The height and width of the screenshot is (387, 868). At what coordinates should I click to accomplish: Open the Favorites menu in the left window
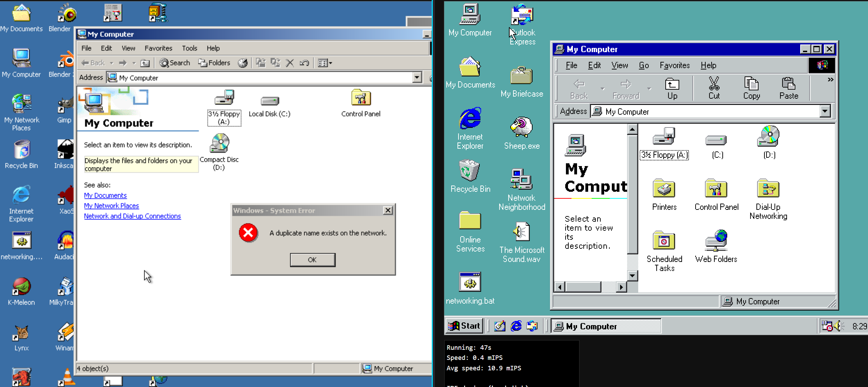coord(159,48)
